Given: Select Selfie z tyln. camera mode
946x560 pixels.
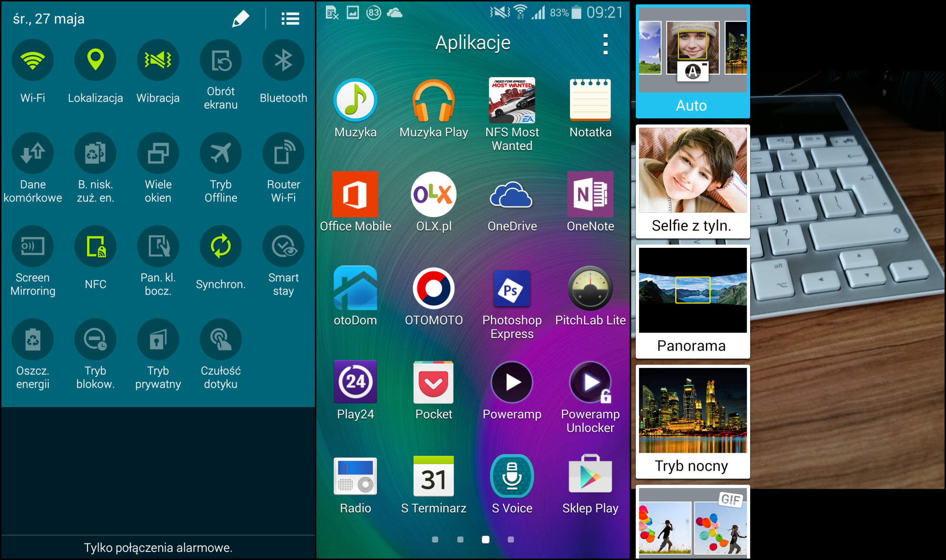Looking at the screenshot, I should [x=693, y=182].
